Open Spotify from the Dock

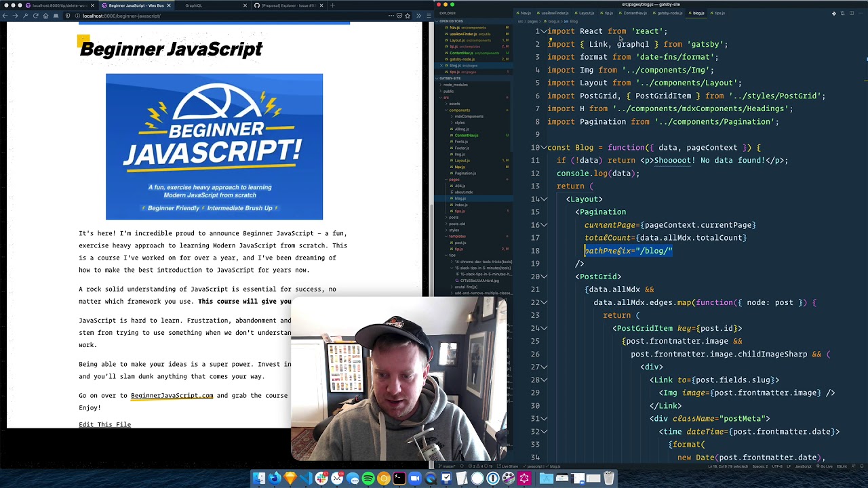[x=368, y=478]
